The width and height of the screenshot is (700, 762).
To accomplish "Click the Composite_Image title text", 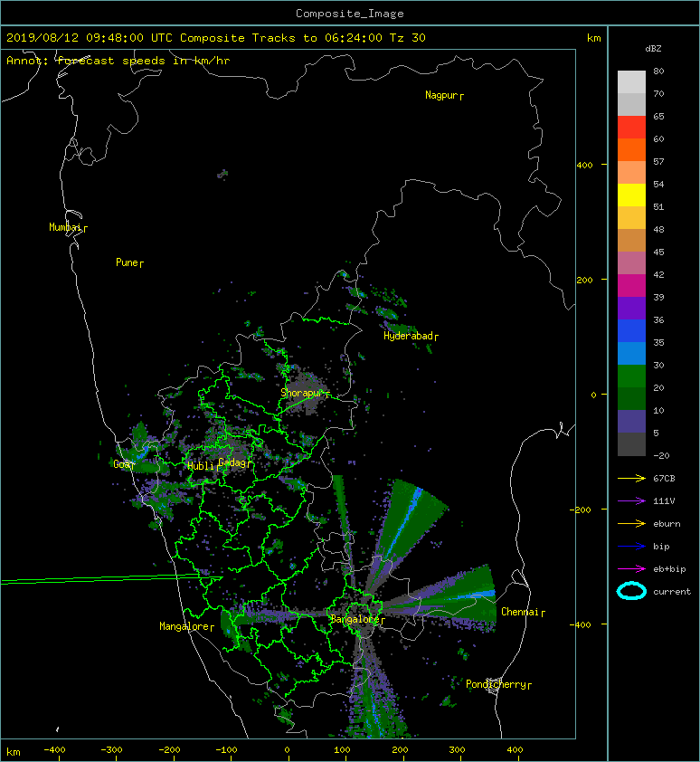I will pyautogui.click(x=350, y=14).
